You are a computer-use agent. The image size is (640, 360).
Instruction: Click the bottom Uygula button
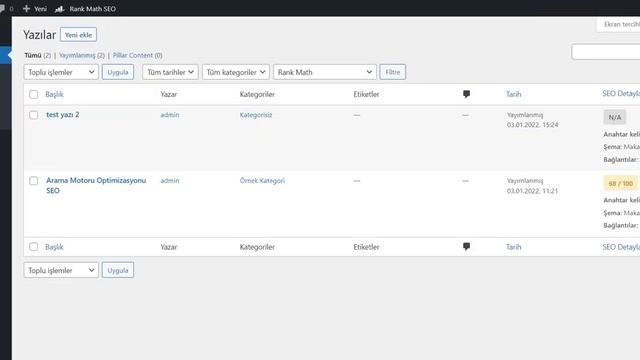click(118, 270)
